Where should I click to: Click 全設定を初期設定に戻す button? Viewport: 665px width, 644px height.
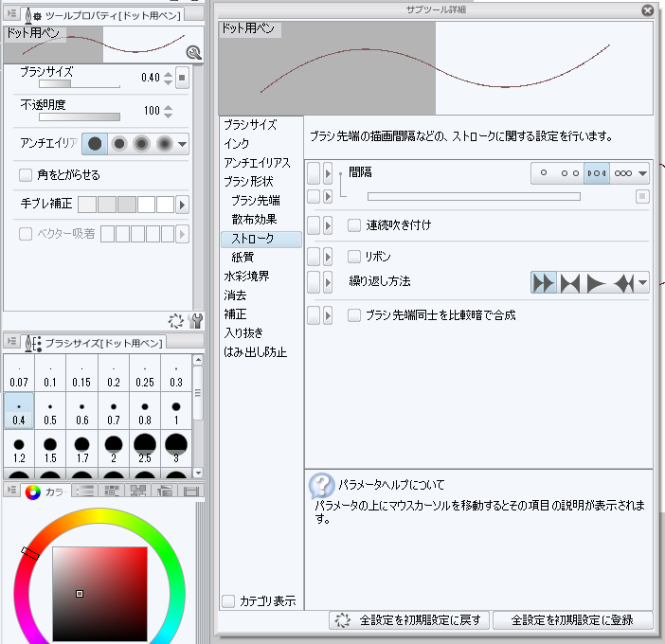(x=409, y=620)
